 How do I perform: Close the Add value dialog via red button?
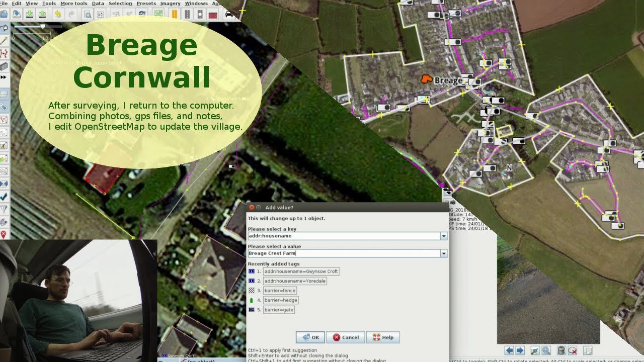(x=252, y=207)
